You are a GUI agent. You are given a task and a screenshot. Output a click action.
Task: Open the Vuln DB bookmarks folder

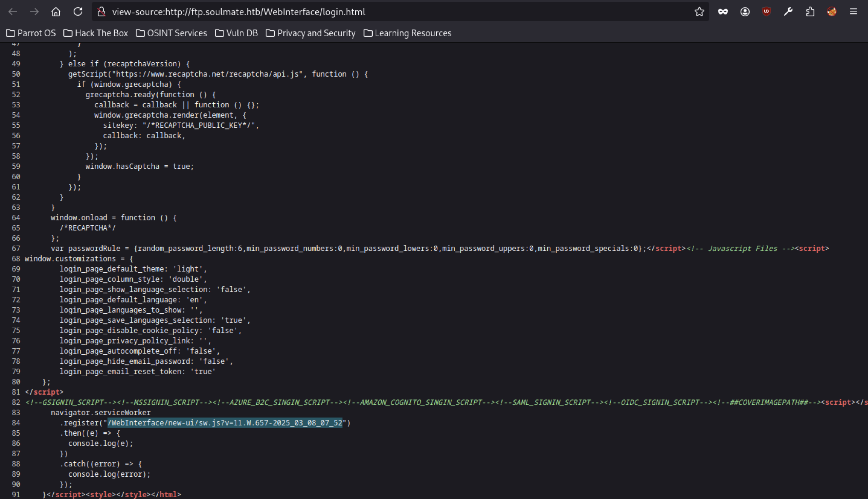tap(236, 33)
